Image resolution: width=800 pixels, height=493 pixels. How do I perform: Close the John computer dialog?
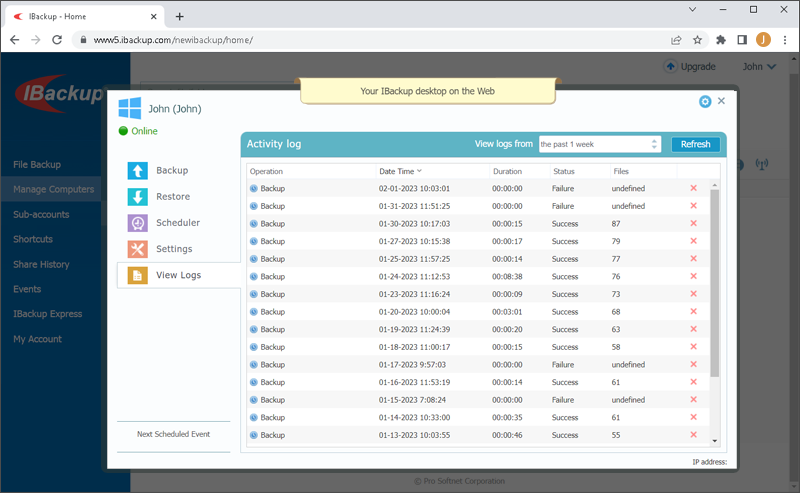point(721,101)
